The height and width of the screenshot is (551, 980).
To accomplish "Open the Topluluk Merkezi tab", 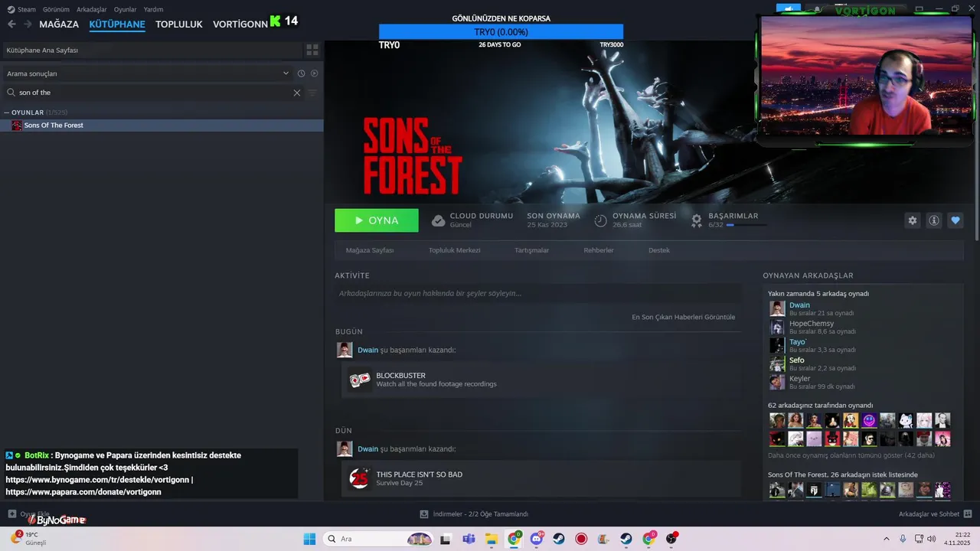I will [x=455, y=250].
